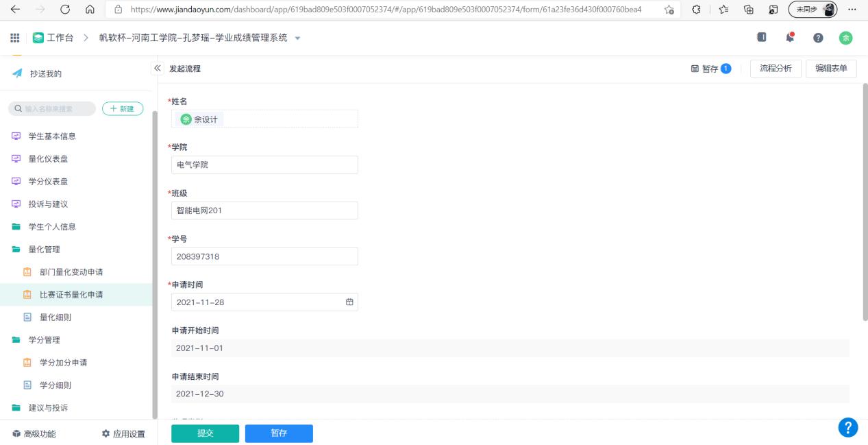Open calendar picker in 申请时间 field
The width and height of the screenshot is (868, 445).
point(349,302)
